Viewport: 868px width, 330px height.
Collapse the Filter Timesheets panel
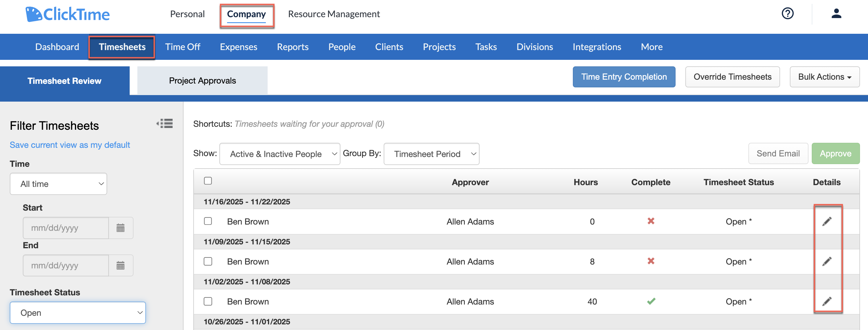click(x=165, y=124)
